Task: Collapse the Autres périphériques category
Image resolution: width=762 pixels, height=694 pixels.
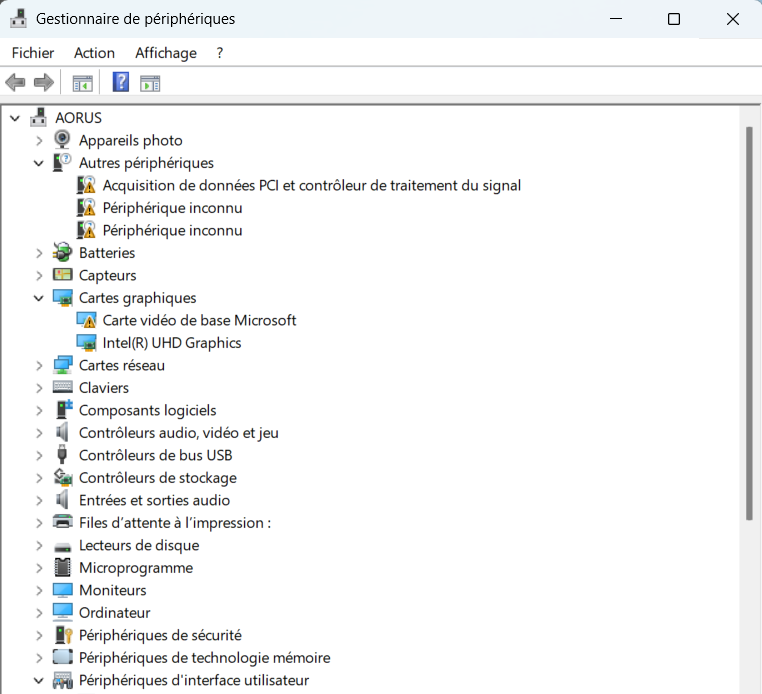Action: tap(39, 163)
